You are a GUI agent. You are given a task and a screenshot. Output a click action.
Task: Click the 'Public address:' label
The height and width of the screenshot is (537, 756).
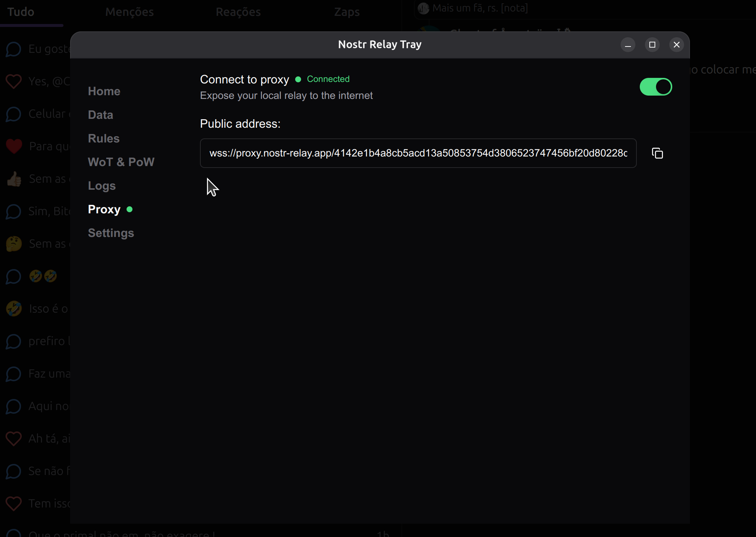pos(240,124)
